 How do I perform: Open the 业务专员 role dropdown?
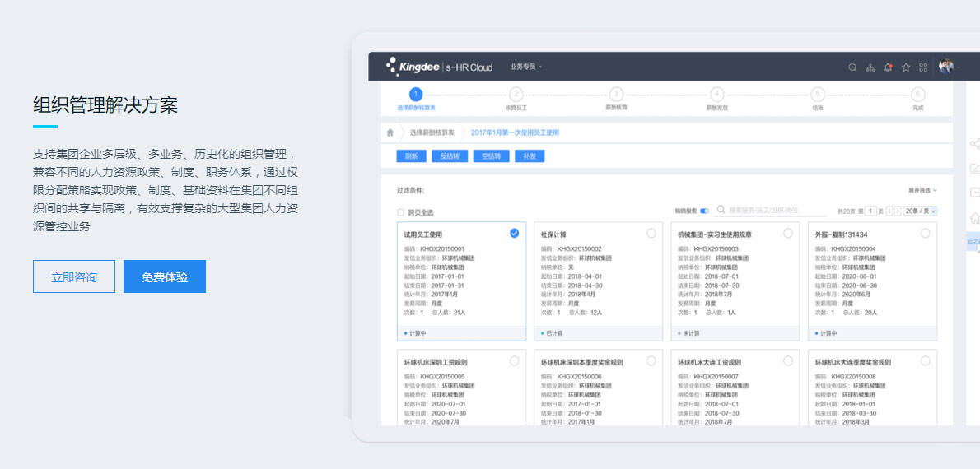525,67
